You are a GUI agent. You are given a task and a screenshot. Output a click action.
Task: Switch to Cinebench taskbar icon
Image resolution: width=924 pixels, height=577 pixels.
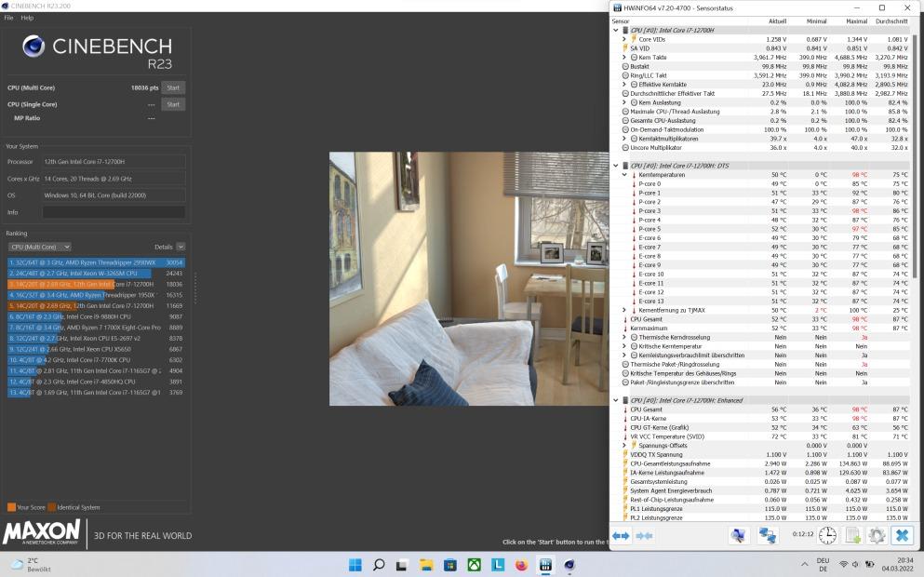point(569,565)
